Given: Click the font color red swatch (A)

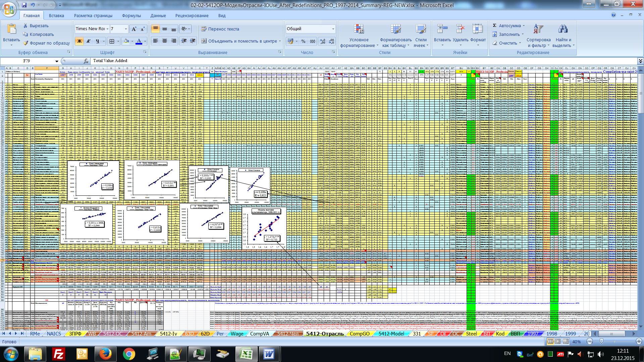Looking at the screenshot, I should (139, 41).
